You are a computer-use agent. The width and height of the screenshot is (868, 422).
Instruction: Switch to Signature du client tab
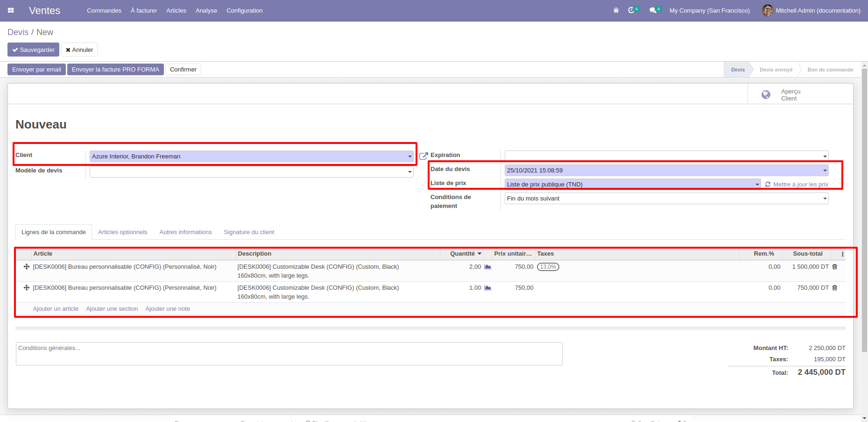(249, 232)
